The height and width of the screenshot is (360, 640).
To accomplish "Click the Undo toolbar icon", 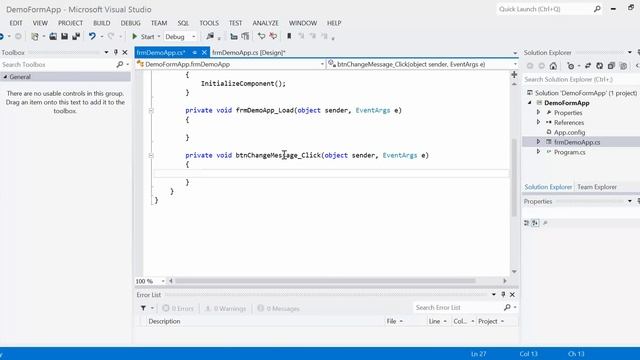I will coord(92,36).
